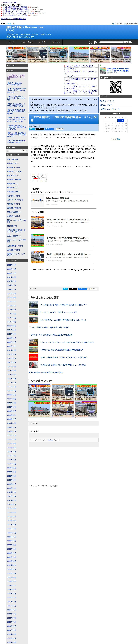The image size is (138, 644).
Task: Click the livedoor Blog logo at top
Action: tap(6, 24)
